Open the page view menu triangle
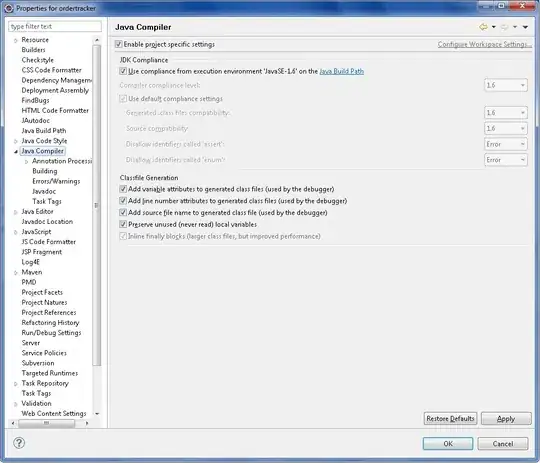 tap(525, 27)
